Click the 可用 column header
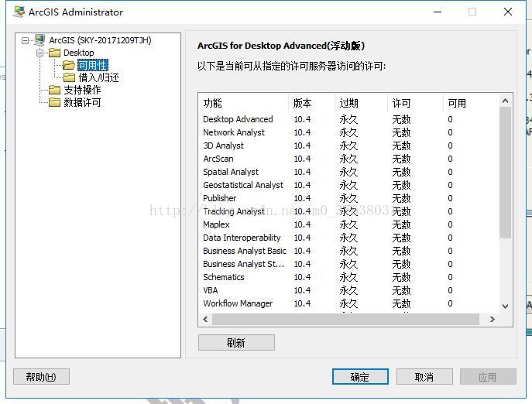The width and height of the screenshot is (532, 404). click(471, 103)
